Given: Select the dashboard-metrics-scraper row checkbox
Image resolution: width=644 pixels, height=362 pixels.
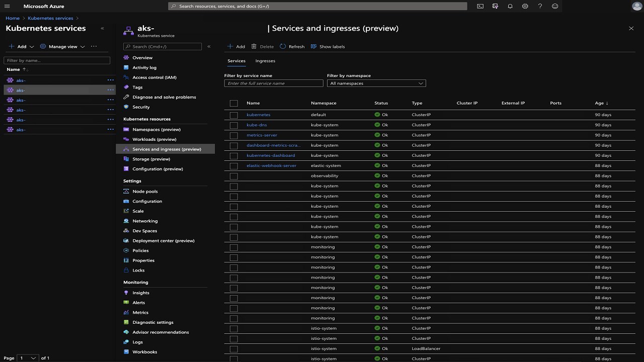Looking at the screenshot, I should 233,145.
